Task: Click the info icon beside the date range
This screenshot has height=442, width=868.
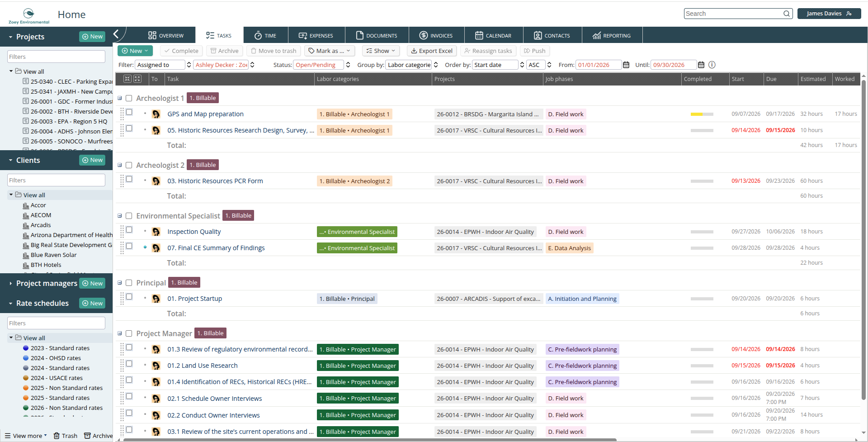Action: 712,65
